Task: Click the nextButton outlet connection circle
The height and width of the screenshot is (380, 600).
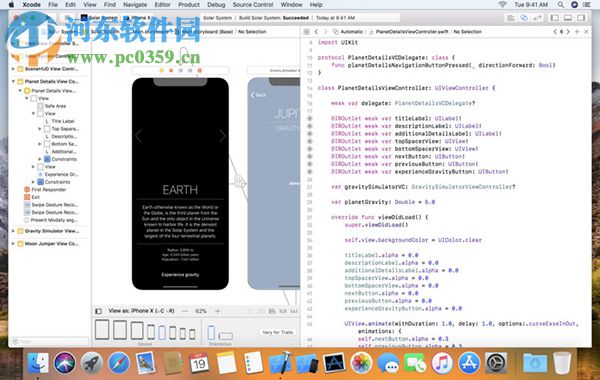Action: pyautogui.click(x=310, y=157)
